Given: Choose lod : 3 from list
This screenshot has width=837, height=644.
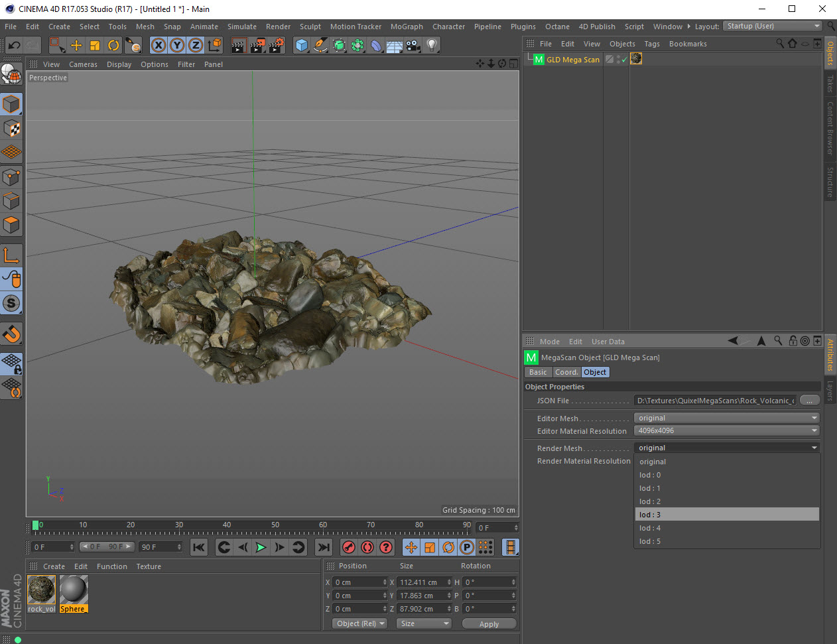Looking at the screenshot, I should pos(727,515).
